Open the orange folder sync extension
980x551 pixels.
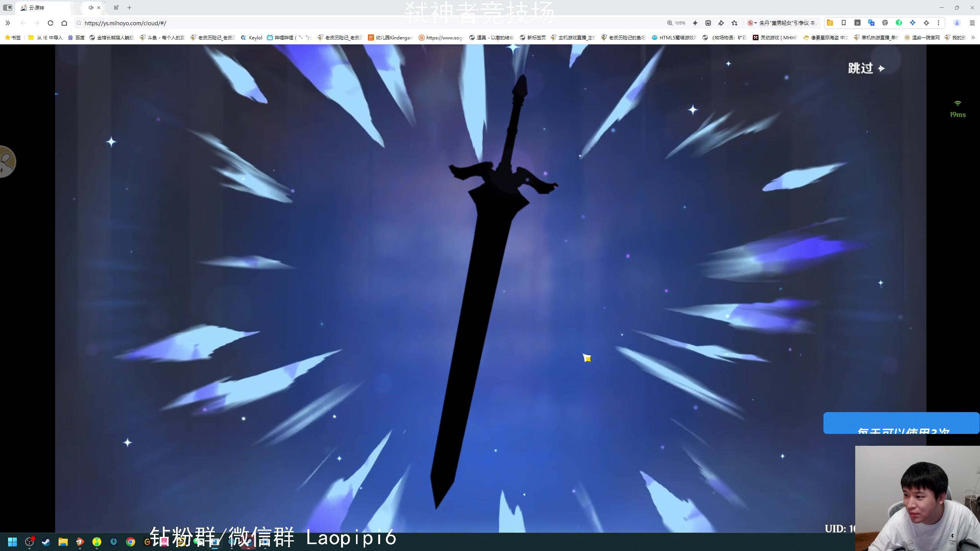pos(830,23)
